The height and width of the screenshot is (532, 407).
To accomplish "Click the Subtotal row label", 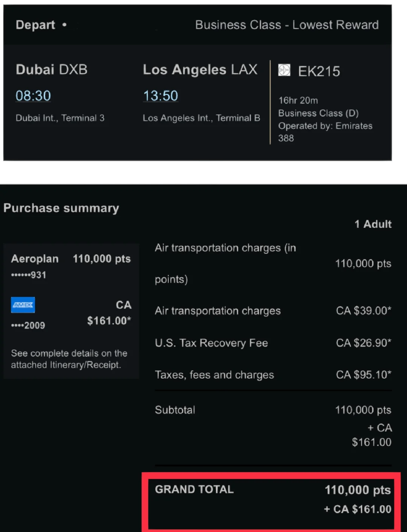I will point(175,410).
